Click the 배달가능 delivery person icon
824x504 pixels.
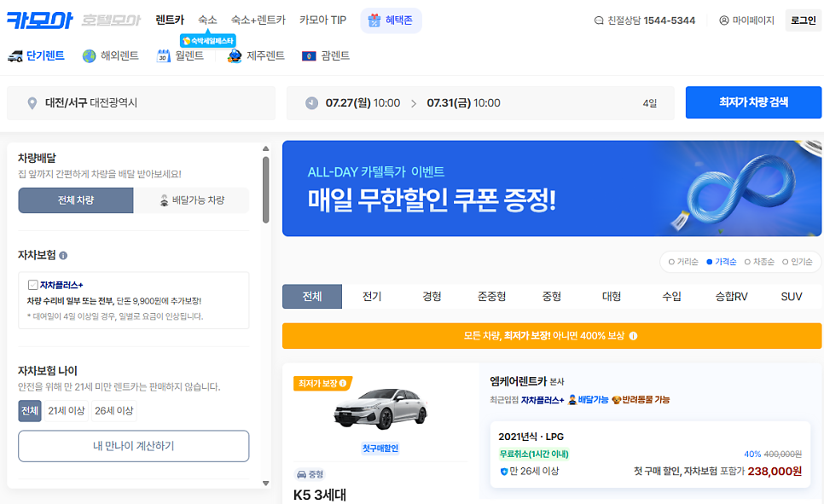pos(572,400)
